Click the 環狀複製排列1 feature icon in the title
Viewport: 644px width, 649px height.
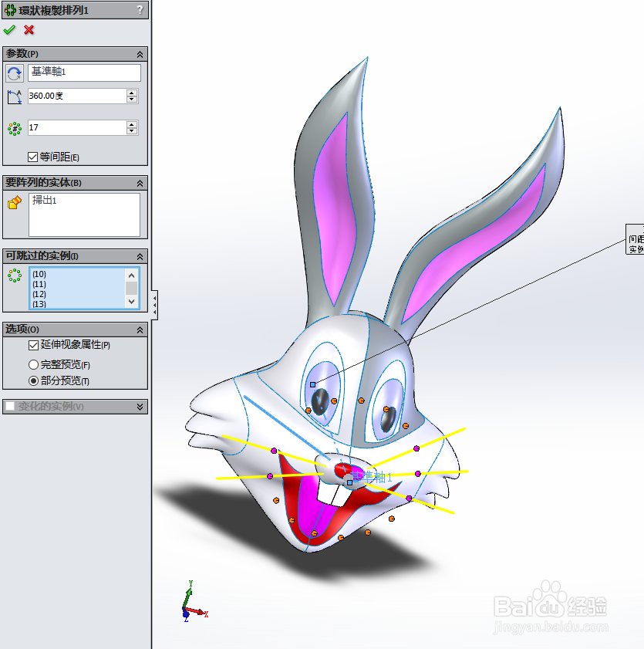10,10
